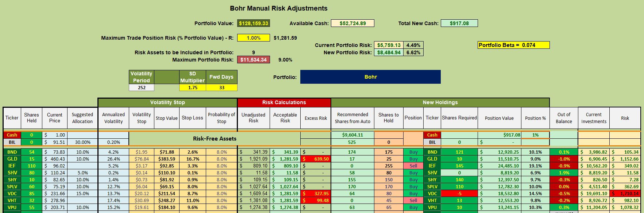This screenshot has height=213, width=644.
Task: Select the Total New Cash cell $917.08
Action: 459,23
